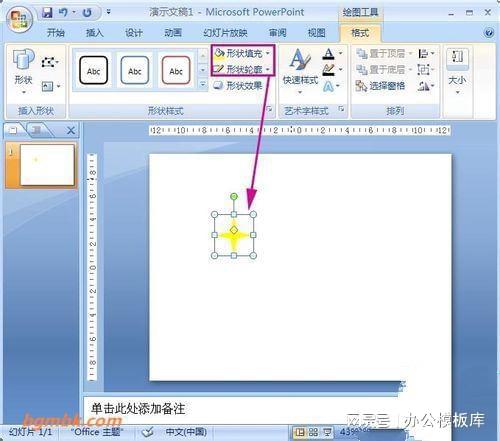Click the Office button logo
The height and width of the screenshot is (441, 500).
click(19, 20)
